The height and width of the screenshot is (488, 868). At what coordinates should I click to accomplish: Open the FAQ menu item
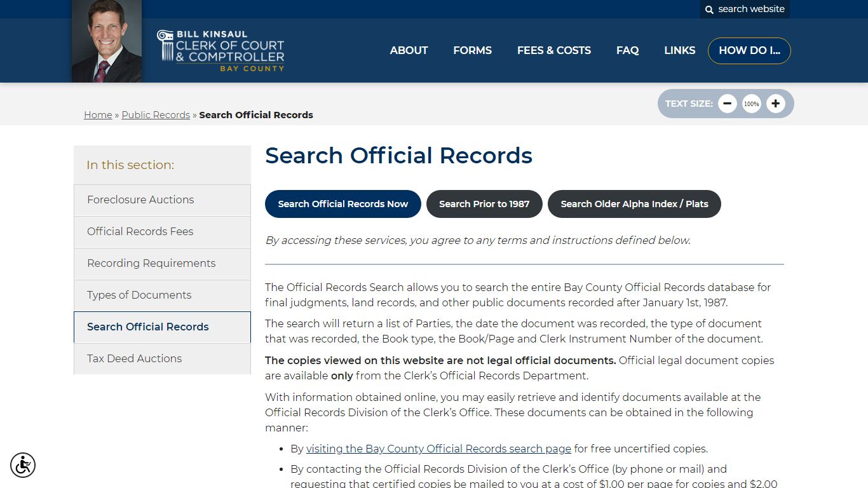(x=627, y=50)
